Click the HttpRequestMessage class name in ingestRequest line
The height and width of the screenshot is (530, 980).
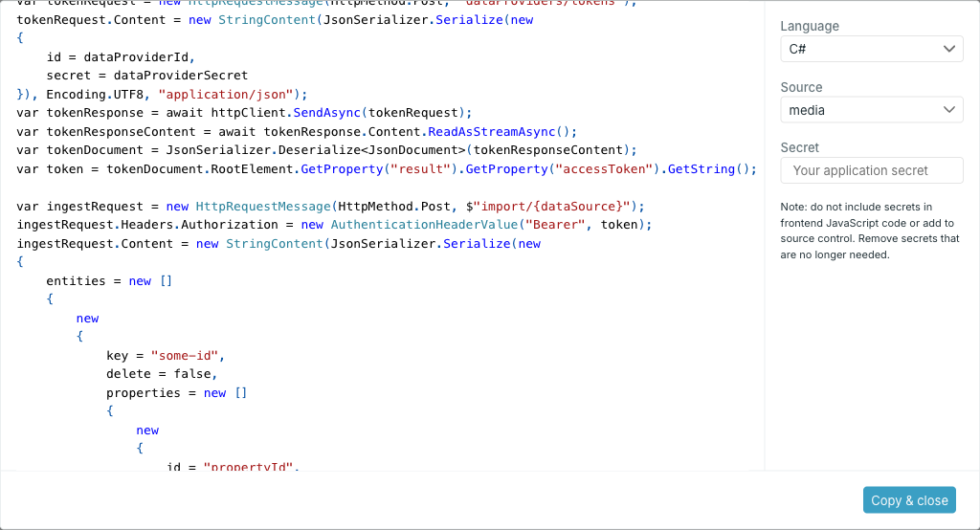[263, 207]
